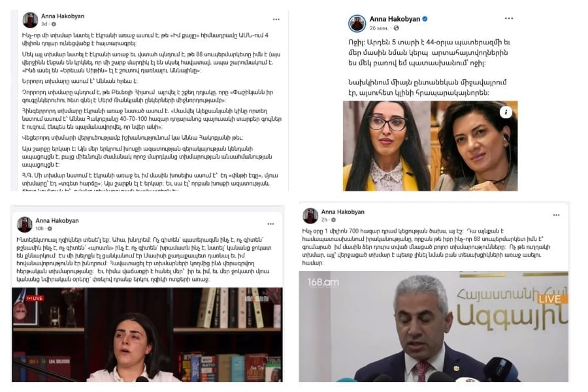Open the Anna Hakobyan name on the 2h post
588x392 pixels.
[343, 212]
